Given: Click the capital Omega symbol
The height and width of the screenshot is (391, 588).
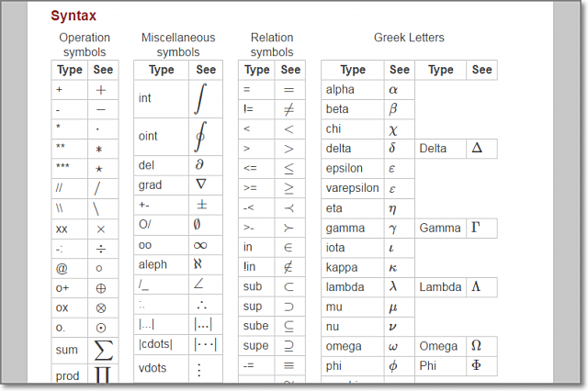Looking at the screenshot, I should [477, 345].
